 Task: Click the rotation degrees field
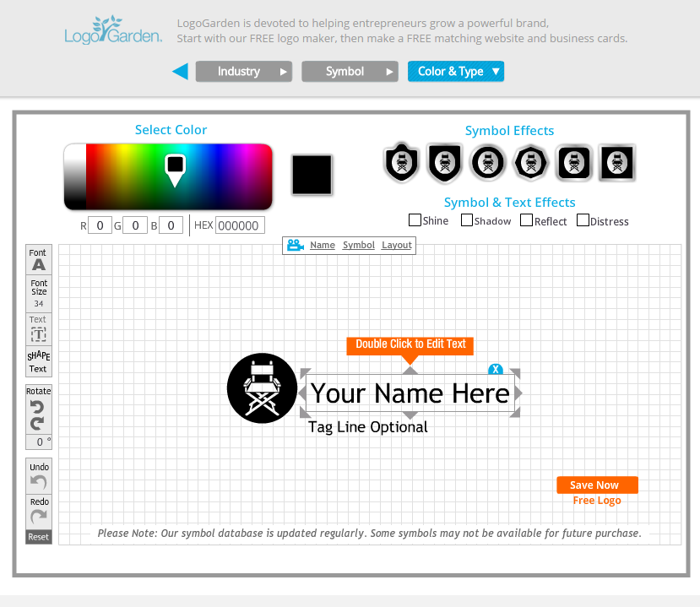39,442
